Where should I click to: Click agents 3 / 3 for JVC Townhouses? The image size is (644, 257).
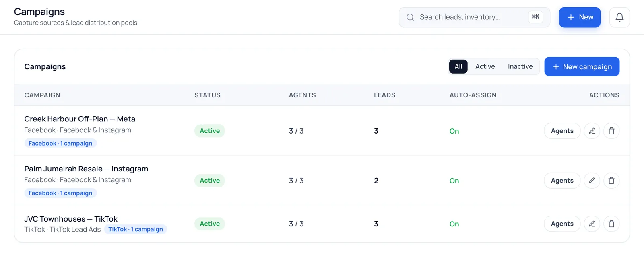coord(296,224)
